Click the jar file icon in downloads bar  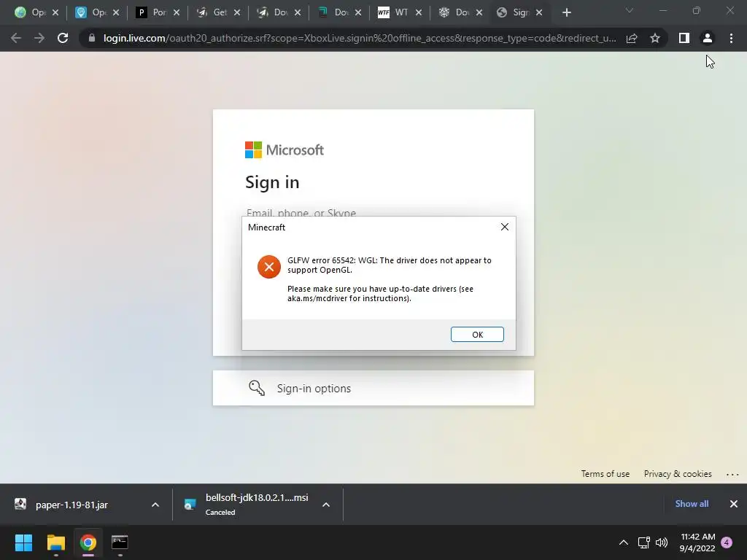tap(20, 505)
